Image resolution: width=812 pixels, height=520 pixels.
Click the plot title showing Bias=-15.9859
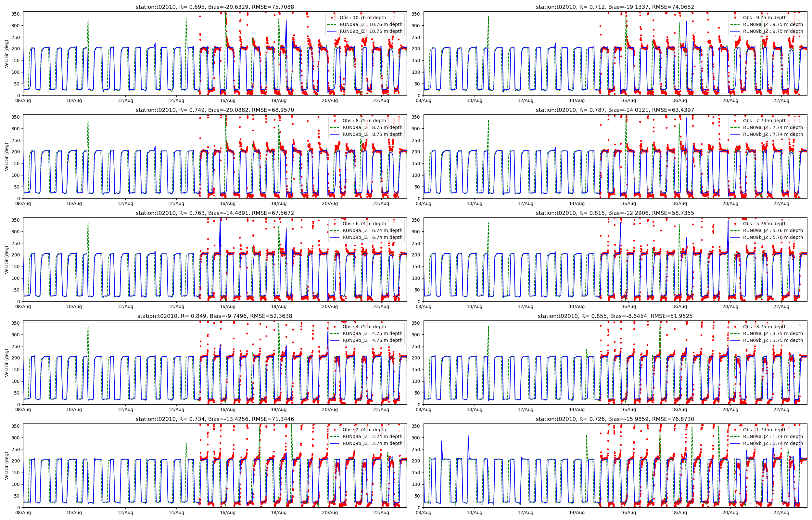615,419
